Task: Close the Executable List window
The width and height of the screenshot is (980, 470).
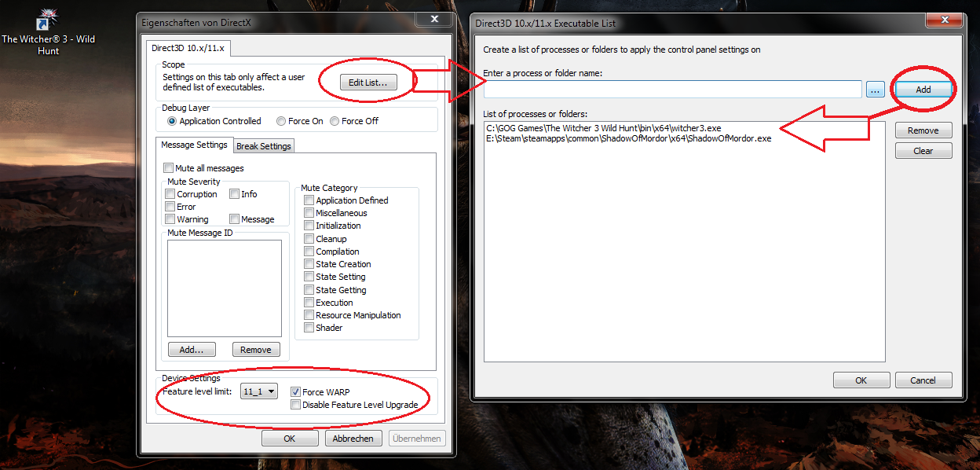Action: pyautogui.click(x=945, y=20)
